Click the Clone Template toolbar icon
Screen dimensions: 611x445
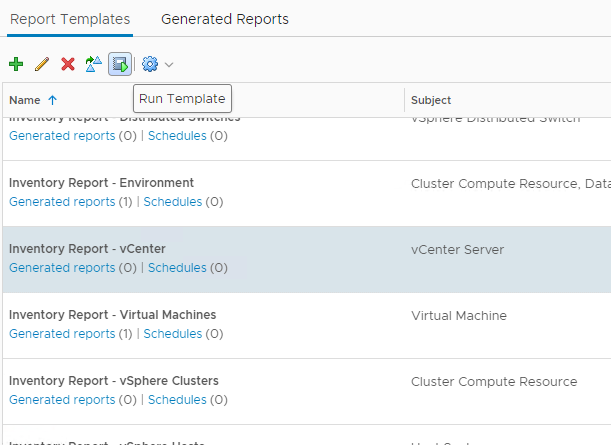coord(94,64)
